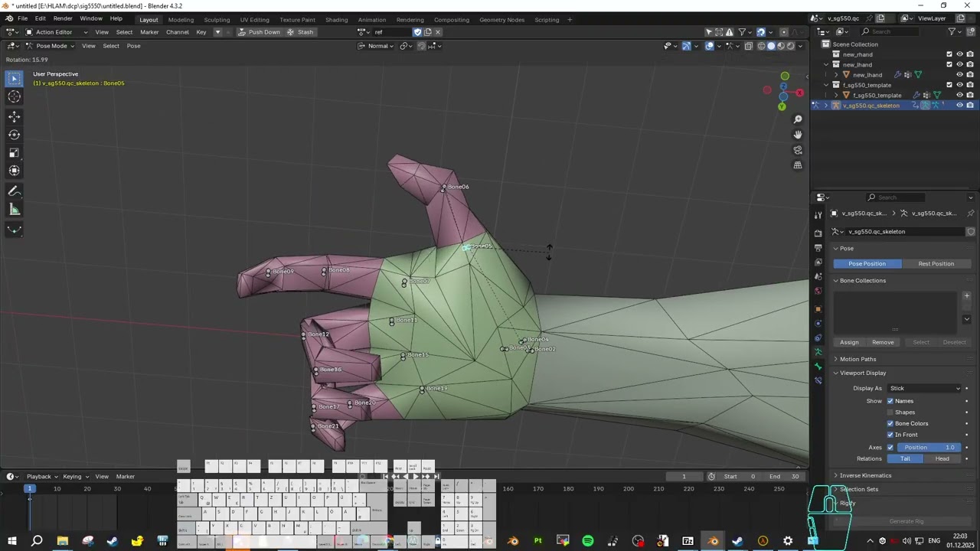The height and width of the screenshot is (551, 980).
Task: Switch to the UV Editing workspace tab
Action: pos(254,20)
